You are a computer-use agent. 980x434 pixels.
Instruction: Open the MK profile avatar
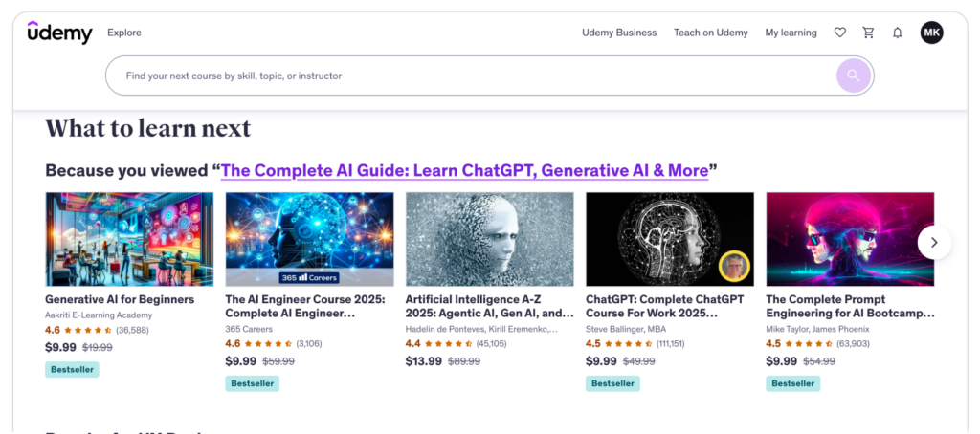931,33
